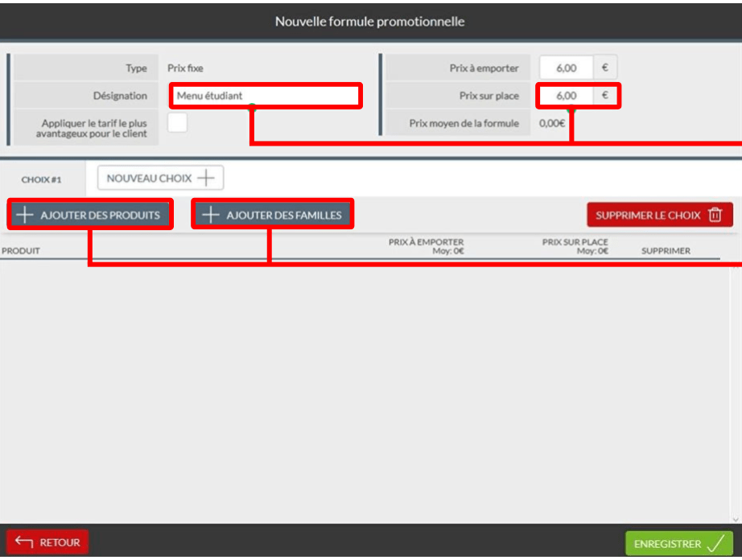Click euro symbol beside Prix sur place
The image size is (742, 560).
604,96
